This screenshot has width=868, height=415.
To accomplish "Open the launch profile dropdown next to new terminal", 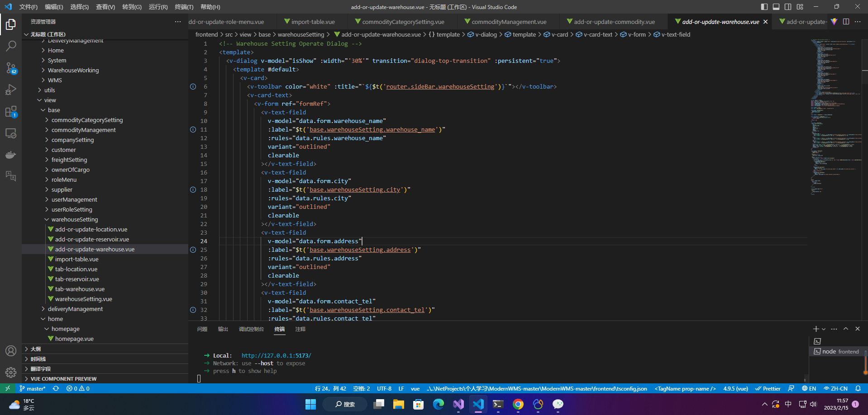I will point(824,329).
